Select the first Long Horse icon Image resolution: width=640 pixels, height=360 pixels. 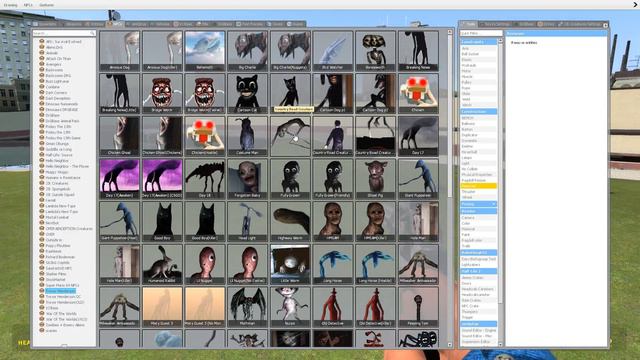click(333, 264)
